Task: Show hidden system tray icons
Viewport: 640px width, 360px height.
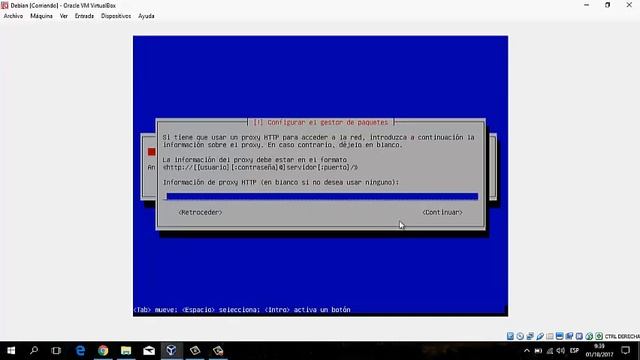Action: click(x=527, y=351)
